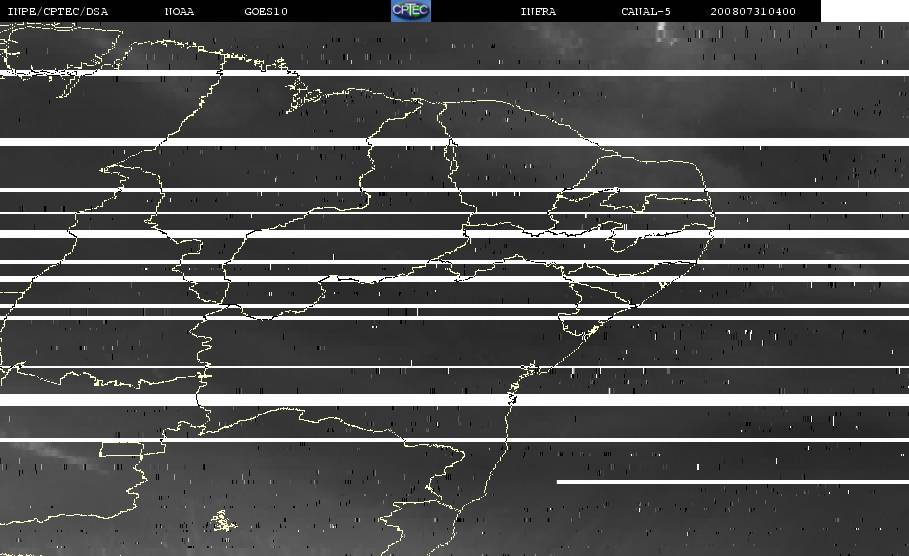Select the NOAA text in the header
The image size is (909, 556).
[179, 12]
